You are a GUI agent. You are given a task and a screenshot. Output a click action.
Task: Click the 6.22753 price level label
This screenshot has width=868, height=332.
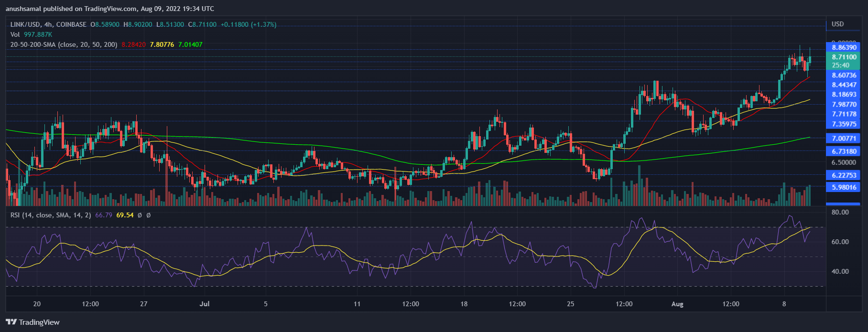pyautogui.click(x=843, y=175)
